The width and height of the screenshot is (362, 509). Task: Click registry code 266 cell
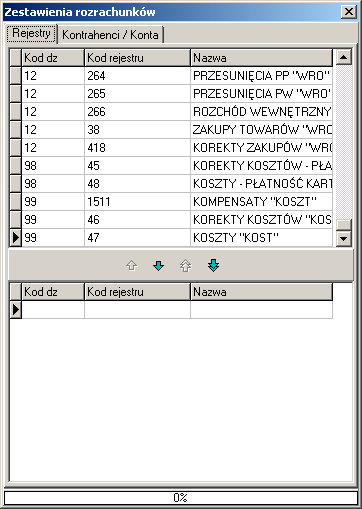[137, 112]
